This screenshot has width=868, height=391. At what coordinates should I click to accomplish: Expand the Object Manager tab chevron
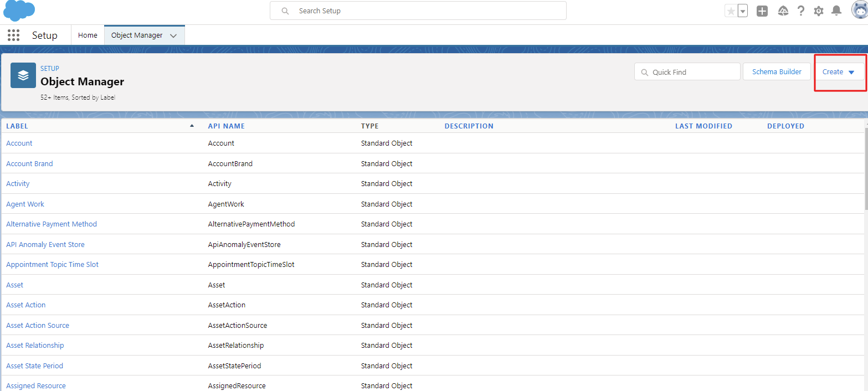173,35
